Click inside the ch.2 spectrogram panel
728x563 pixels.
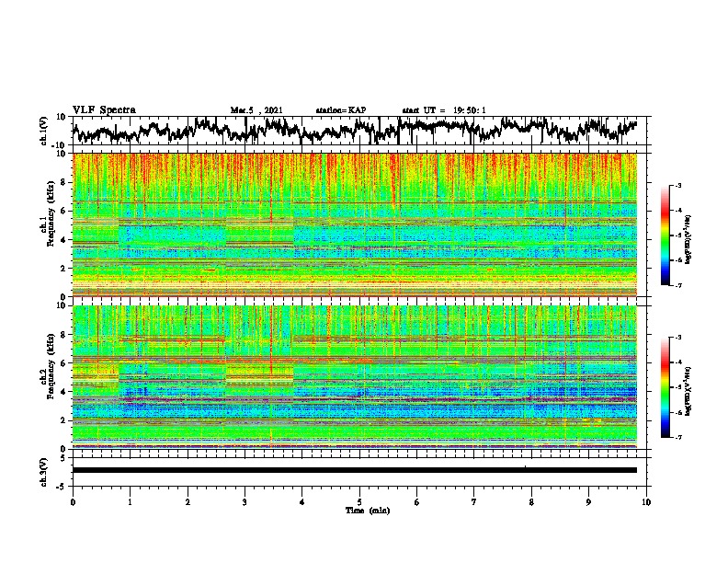(355, 377)
